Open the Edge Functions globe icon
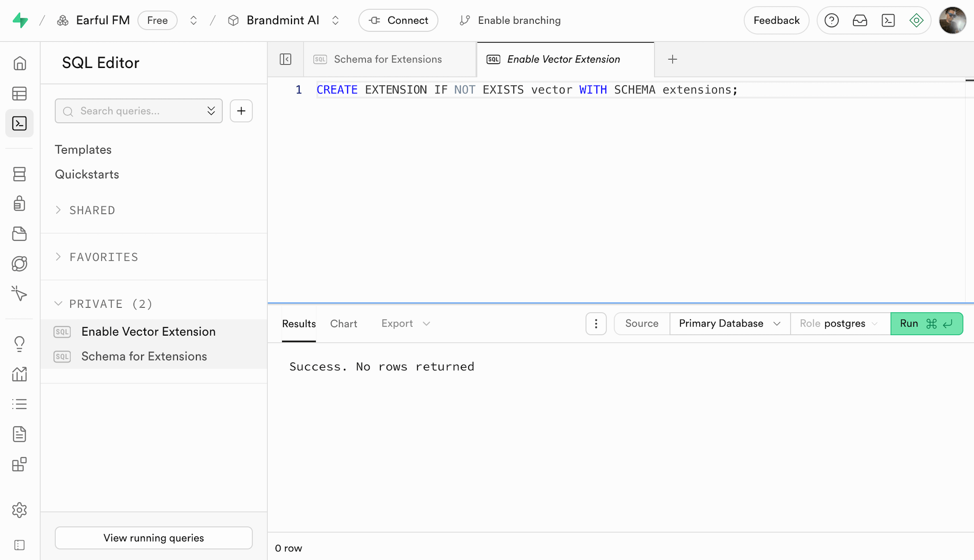 coord(19,263)
